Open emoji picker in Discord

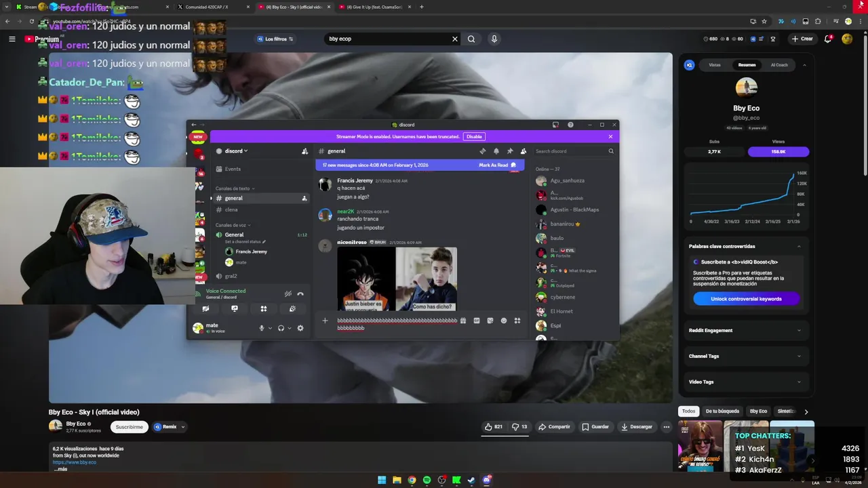(x=504, y=321)
